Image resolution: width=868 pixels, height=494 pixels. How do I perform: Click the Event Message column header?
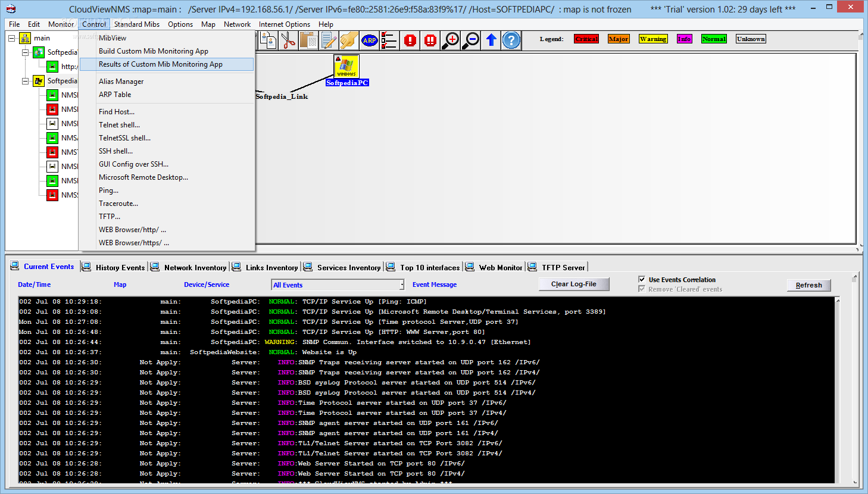point(435,284)
